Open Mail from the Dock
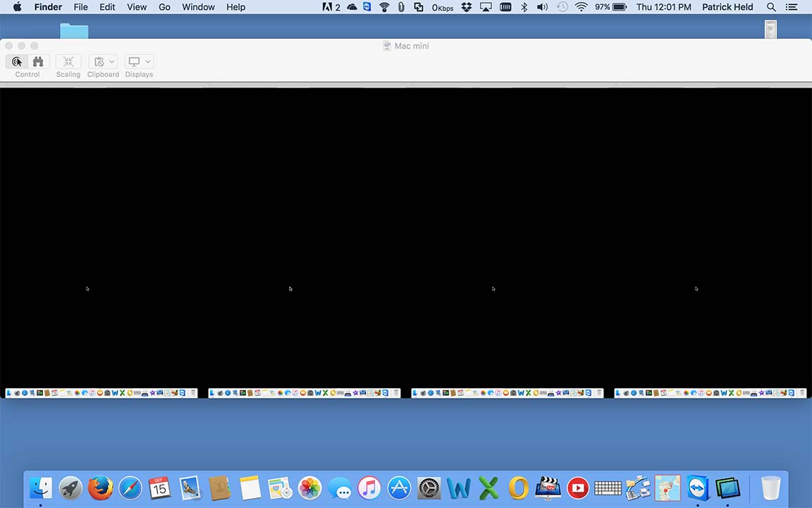 190,488
